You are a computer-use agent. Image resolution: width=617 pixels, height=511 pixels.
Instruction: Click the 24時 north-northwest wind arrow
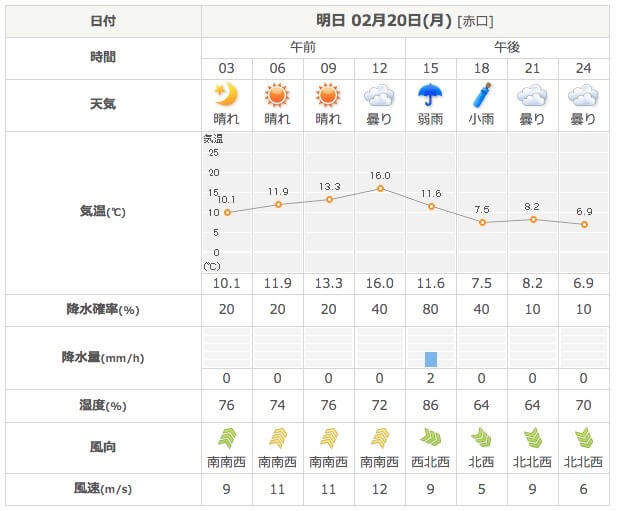coord(584,437)
